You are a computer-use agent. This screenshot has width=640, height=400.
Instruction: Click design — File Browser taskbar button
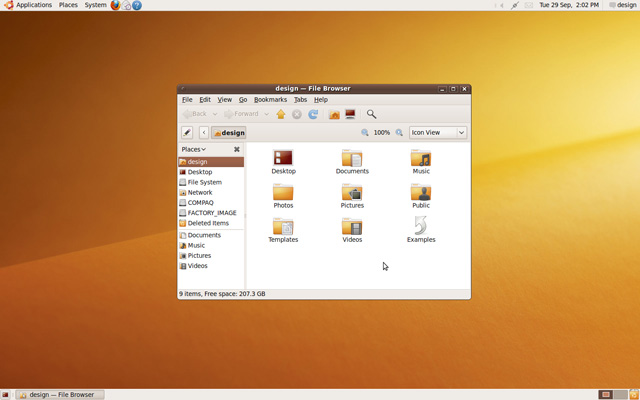[60, 395]
